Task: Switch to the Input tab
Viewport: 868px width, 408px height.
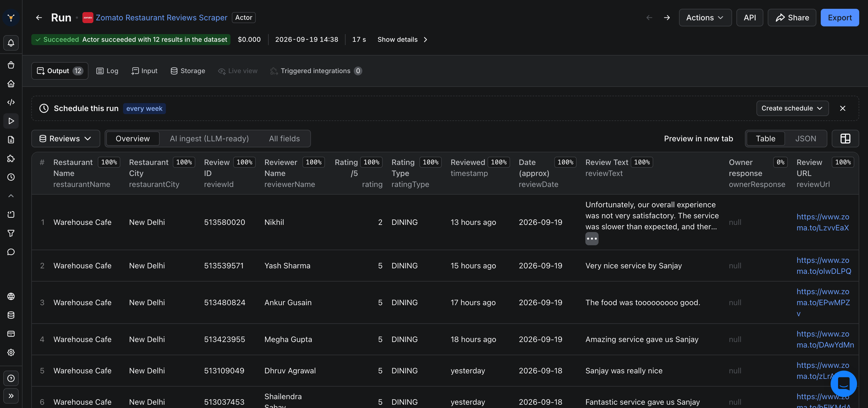Action: point(144,71)
